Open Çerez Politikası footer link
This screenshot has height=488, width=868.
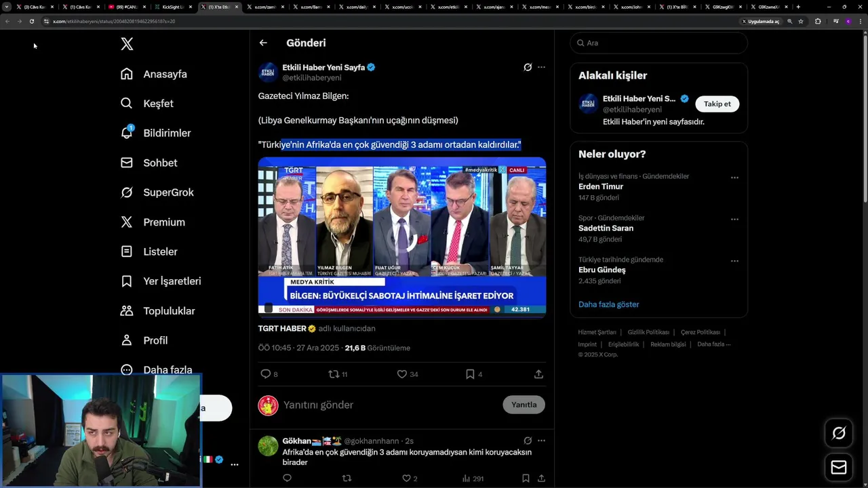(700, 332)
